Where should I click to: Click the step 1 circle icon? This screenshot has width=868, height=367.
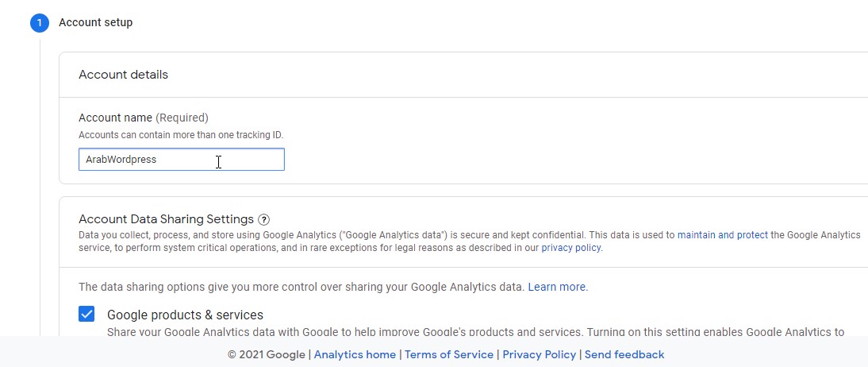[x=40, y=23]
